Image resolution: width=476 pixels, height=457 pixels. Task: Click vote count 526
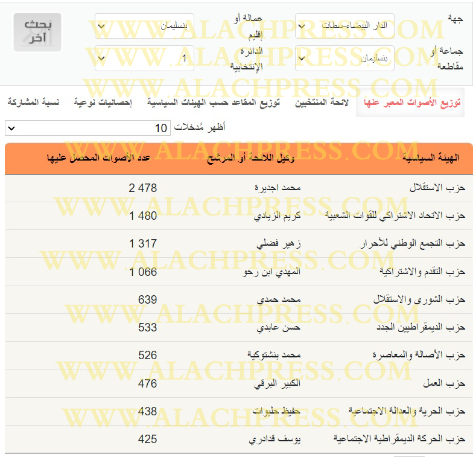pyautogui.click(x=148, y=355)
